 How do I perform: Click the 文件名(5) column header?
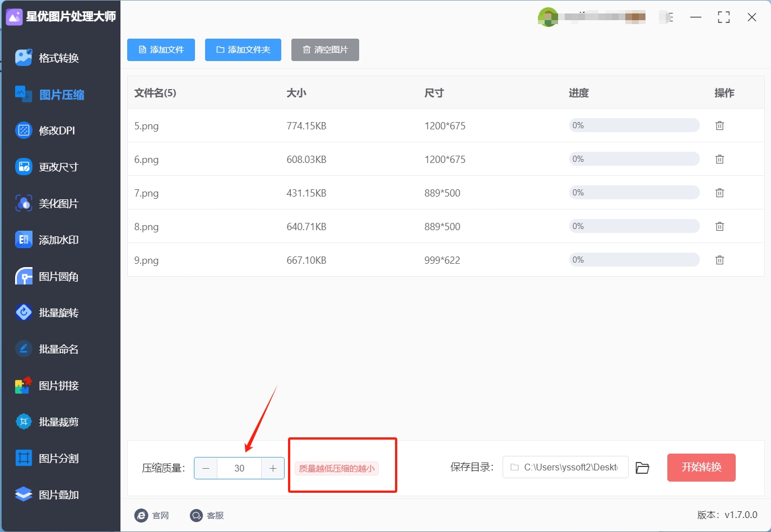pos(155,93)
